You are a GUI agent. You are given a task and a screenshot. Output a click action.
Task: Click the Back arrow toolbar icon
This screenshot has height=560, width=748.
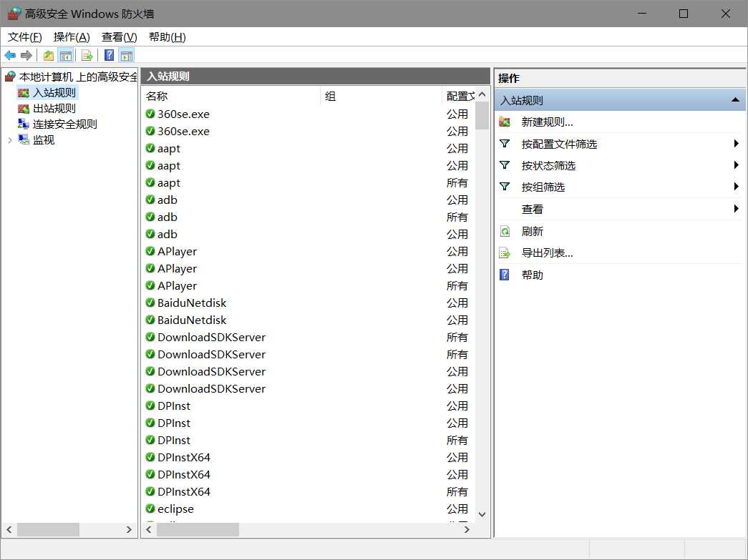click(10, 55)
